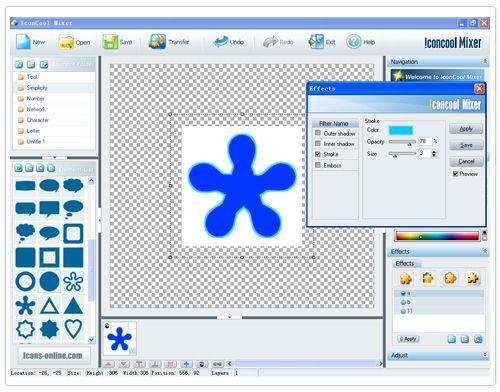
Task: Open Help from the toolbar
Action: pos(354,42)
